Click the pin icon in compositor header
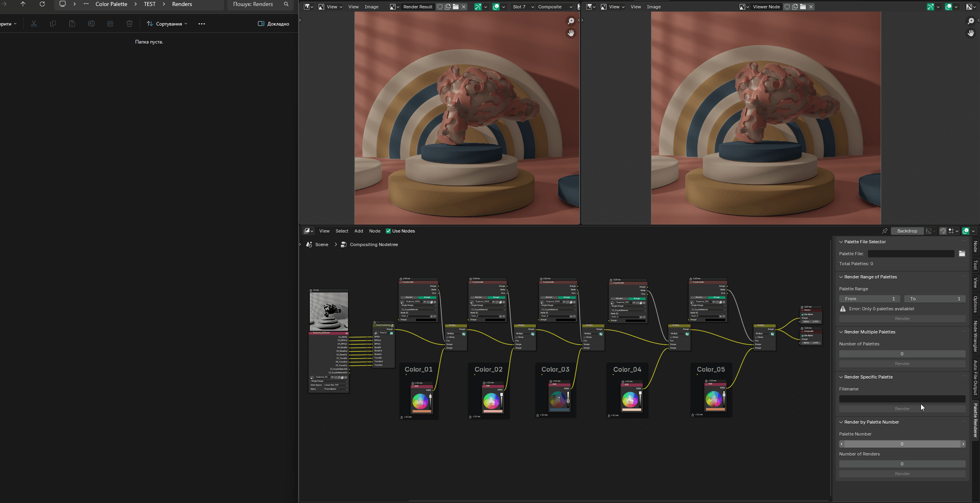Screen dimensions: 980x503 [x=885, y=231]
